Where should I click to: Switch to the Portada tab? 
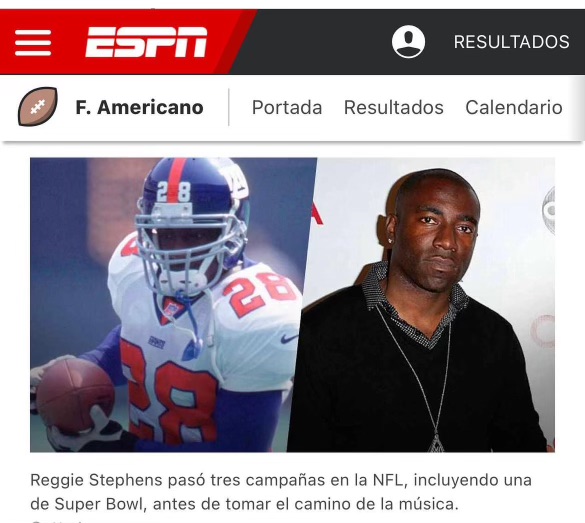pyautogui.click(x=287, y=107)
